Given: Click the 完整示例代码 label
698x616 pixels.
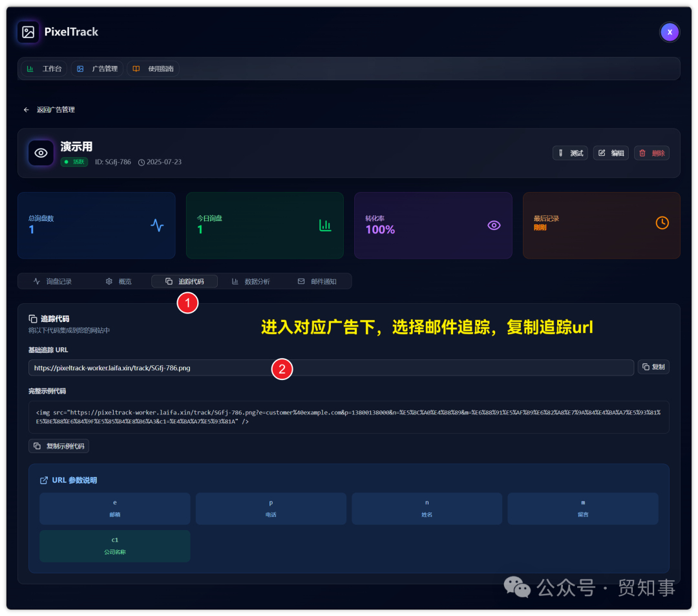Looking at the screenshot, I should click(47, 391).
